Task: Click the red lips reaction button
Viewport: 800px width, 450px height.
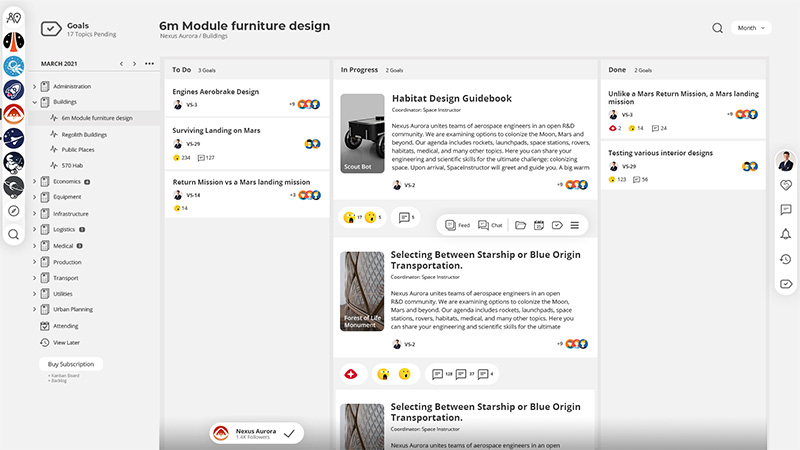Action: tap(351, 374)
